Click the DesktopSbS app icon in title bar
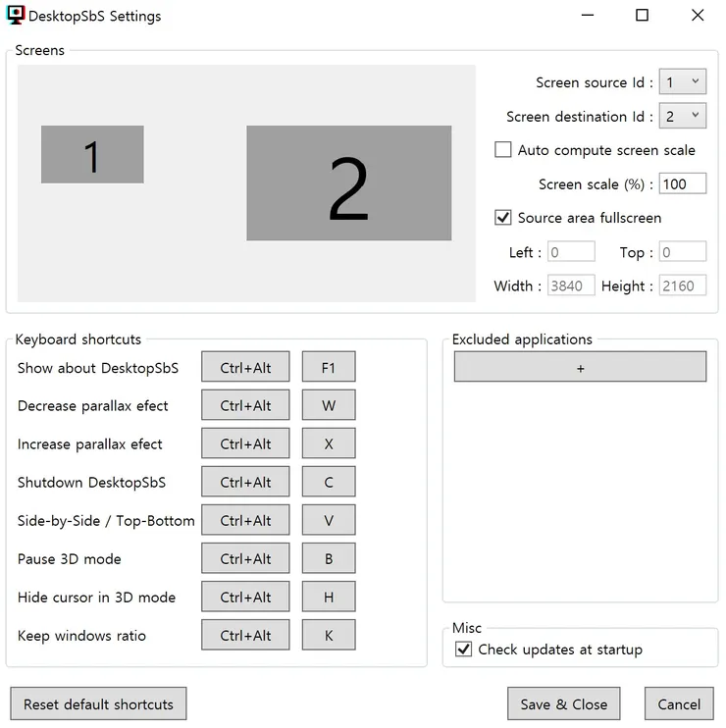This screenshot has height=728, width=726. [x=16, y=15]
